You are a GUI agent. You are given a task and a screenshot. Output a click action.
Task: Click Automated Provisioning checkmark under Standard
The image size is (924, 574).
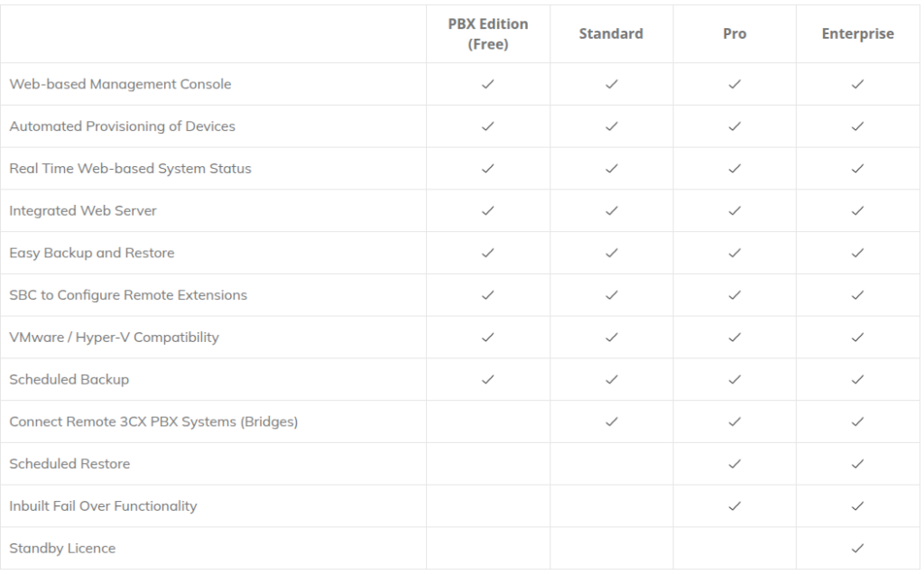pos(611,126)
